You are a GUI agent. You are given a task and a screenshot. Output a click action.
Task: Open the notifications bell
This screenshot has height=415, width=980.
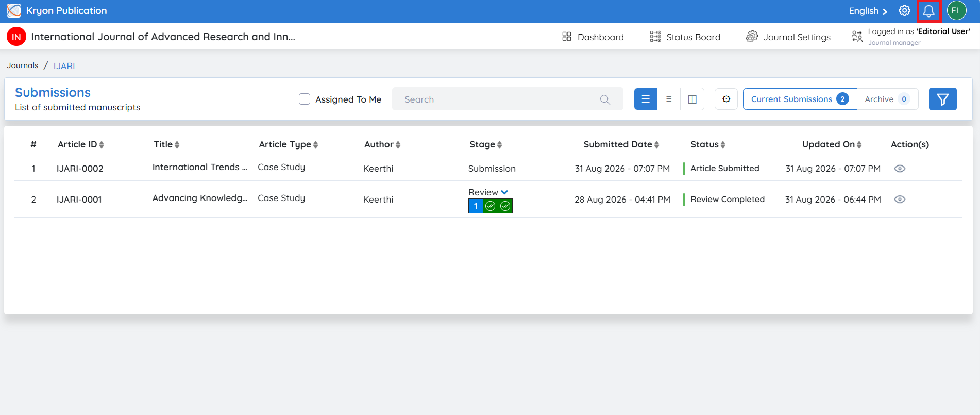point(928,11)
